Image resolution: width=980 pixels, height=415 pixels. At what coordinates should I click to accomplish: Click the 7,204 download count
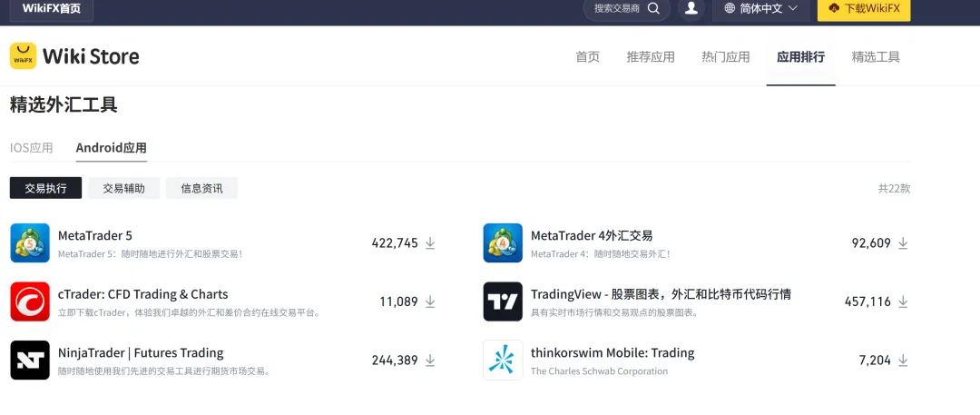875,360
